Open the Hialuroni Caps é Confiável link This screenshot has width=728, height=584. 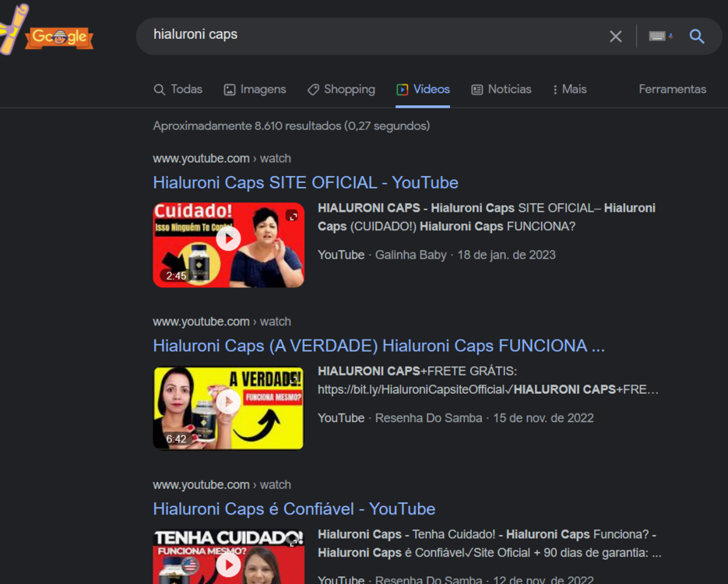[x=294, y=508]
